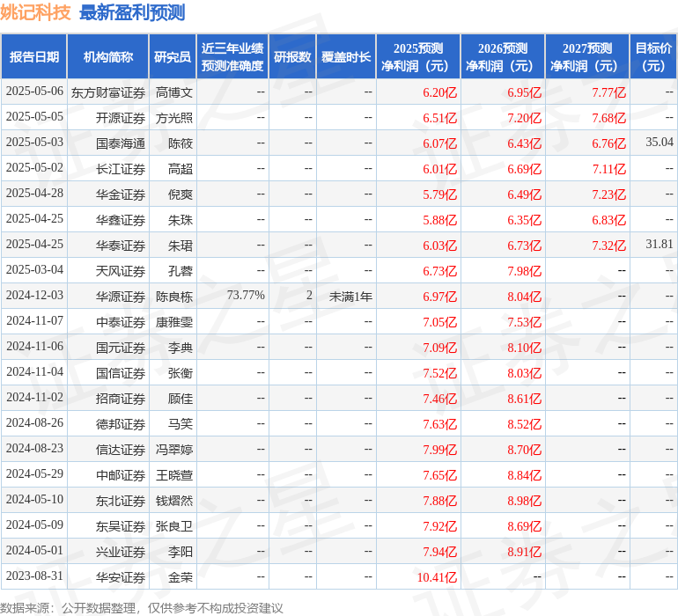Click researcher name 高博文
The height and width of the screenshot is (616, 678).
[x=173, y=92]
